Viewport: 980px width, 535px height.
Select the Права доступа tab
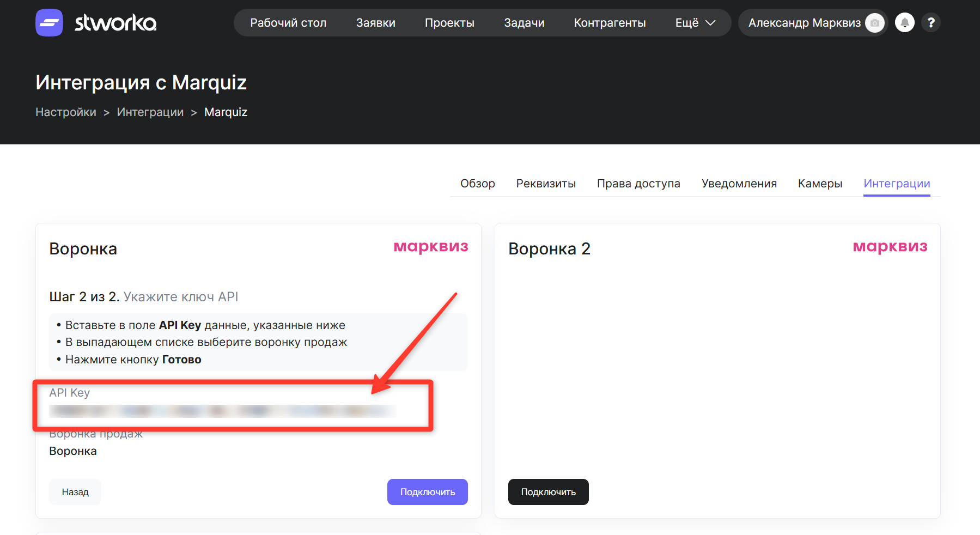point(638,184)
